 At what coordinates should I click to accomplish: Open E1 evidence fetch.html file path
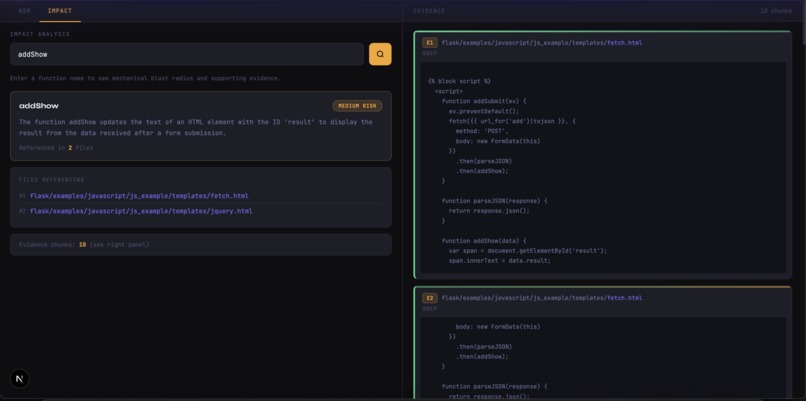(542, 43)
